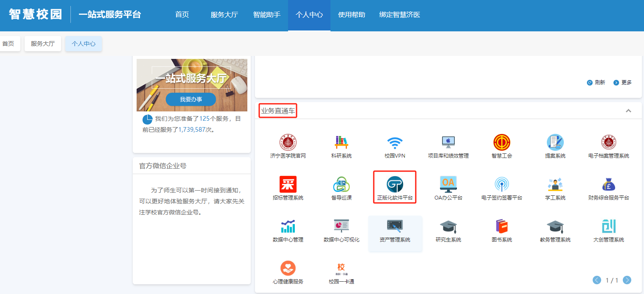The image size is (644, 294).
Task: Click the 1 / 1 page indicator
Action: coord(612,280)
